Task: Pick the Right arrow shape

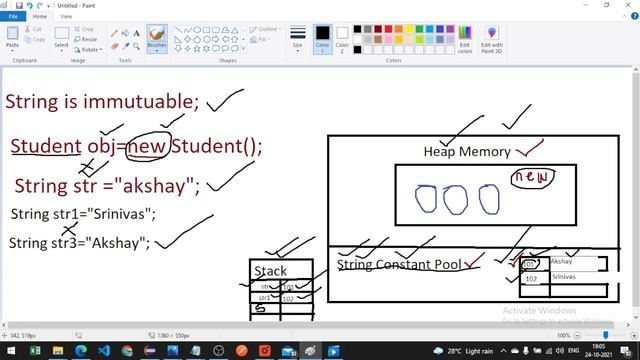Action: 216,39
